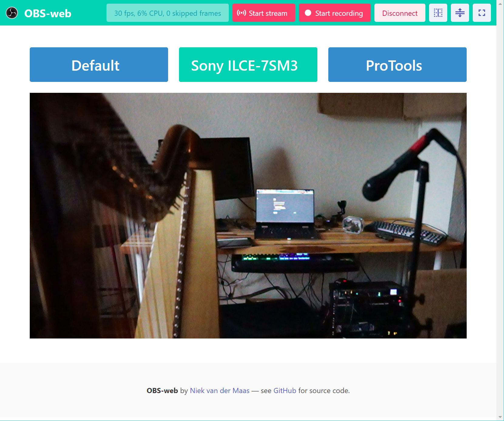Viewport: 504px width, 421px height.
Task: Click the broadcast signal icon in Start stream
Action: pyautogui.click(x=241, y=13)
